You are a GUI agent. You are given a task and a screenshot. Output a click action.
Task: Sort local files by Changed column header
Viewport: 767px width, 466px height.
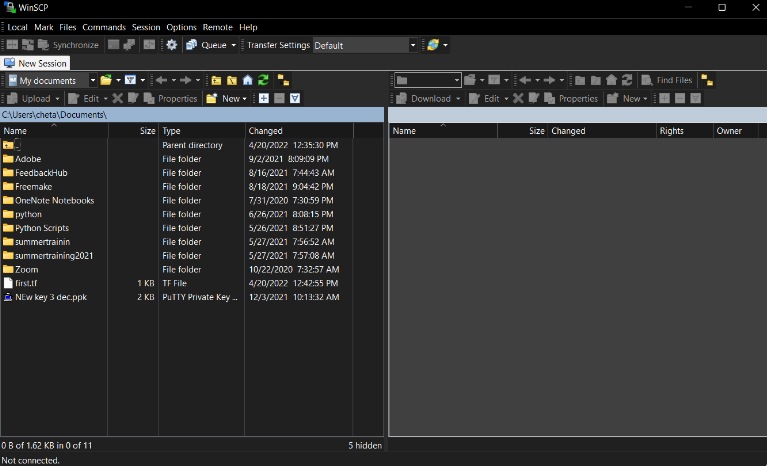click(299, 131)
